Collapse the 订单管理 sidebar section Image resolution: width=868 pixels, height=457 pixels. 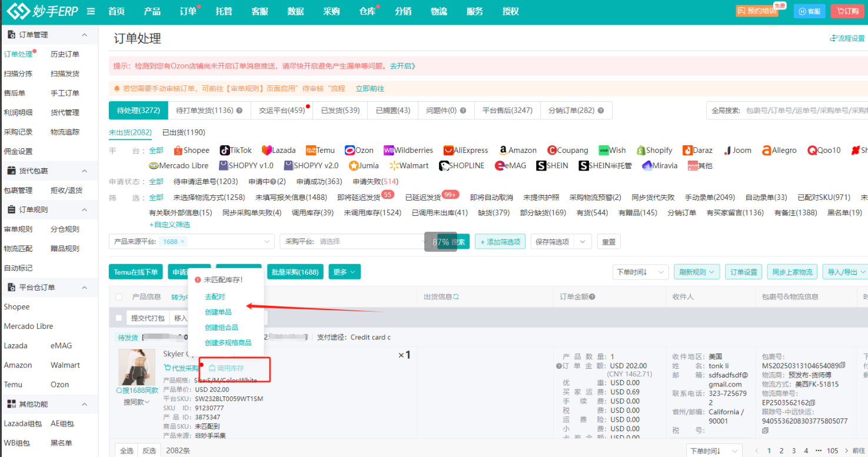tap(84, 35)
